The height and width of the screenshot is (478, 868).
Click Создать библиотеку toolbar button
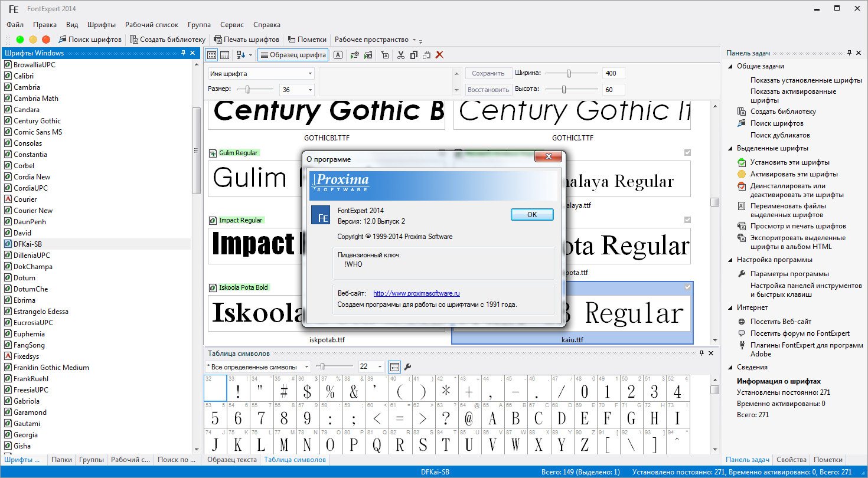pyautogui.click(x=168, y=40)
